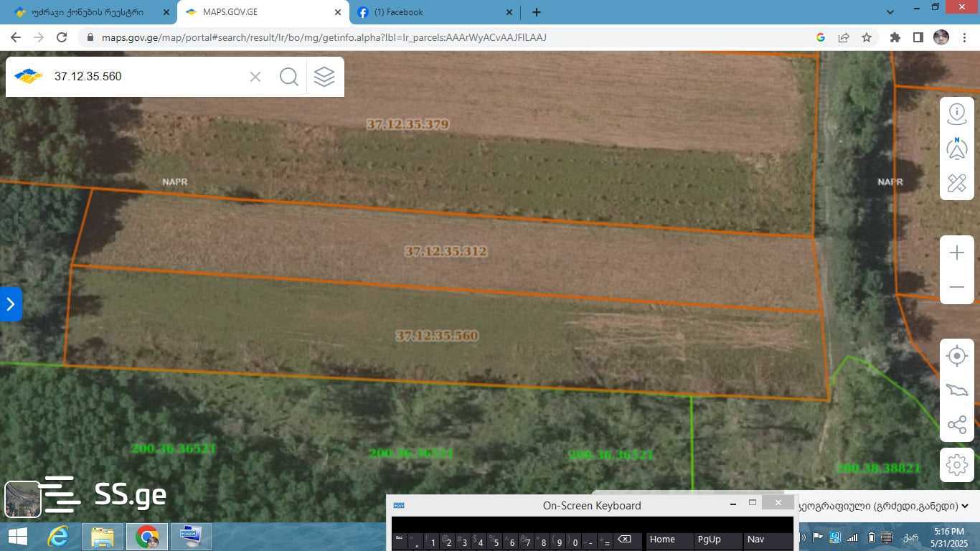Image resolution: width=980 pixels, height=551 pixels.
Task: Open a new browser tab
Action: coord(537,12)
